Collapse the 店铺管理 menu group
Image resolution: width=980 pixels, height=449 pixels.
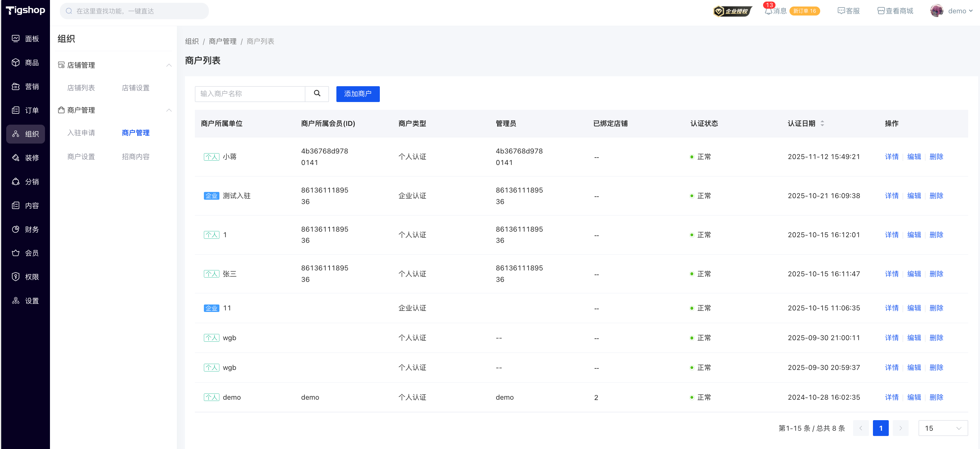point(169,65)
